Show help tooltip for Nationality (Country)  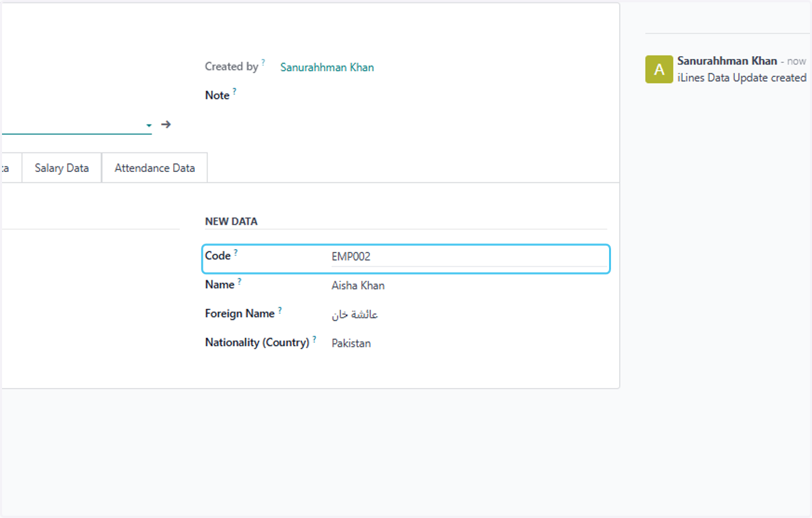(x=314, y=339)
